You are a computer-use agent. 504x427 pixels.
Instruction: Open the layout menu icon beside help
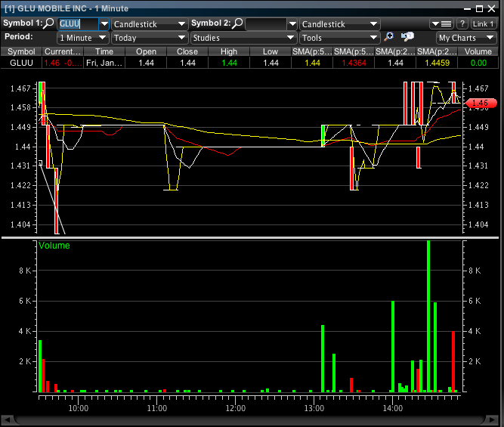pyautogui.click(x=441, y=24)
